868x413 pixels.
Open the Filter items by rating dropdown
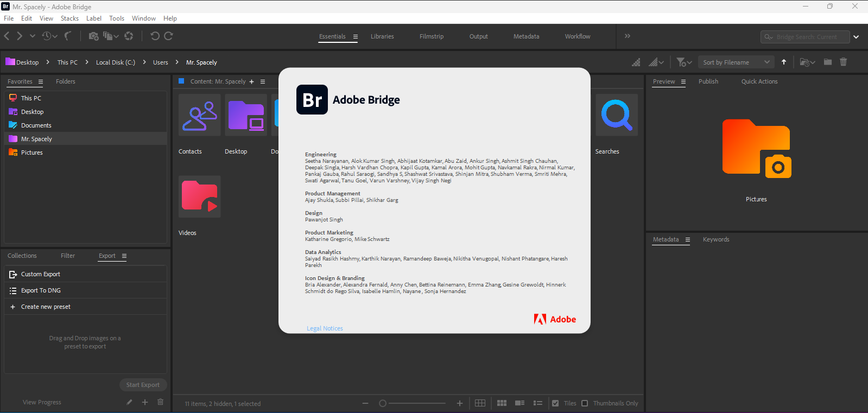[x=684, y=62]
